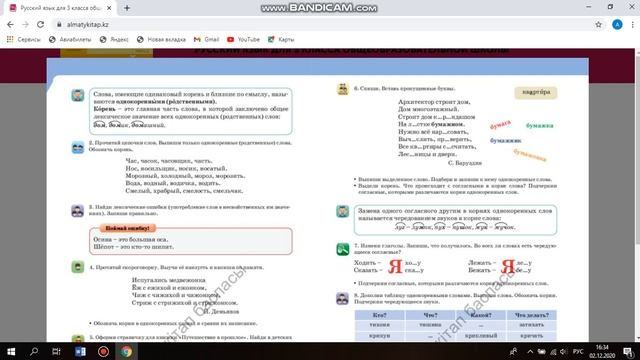Open the Яндекс bookmark
This screenshot has height=360, width=640.
coord(114,40)
